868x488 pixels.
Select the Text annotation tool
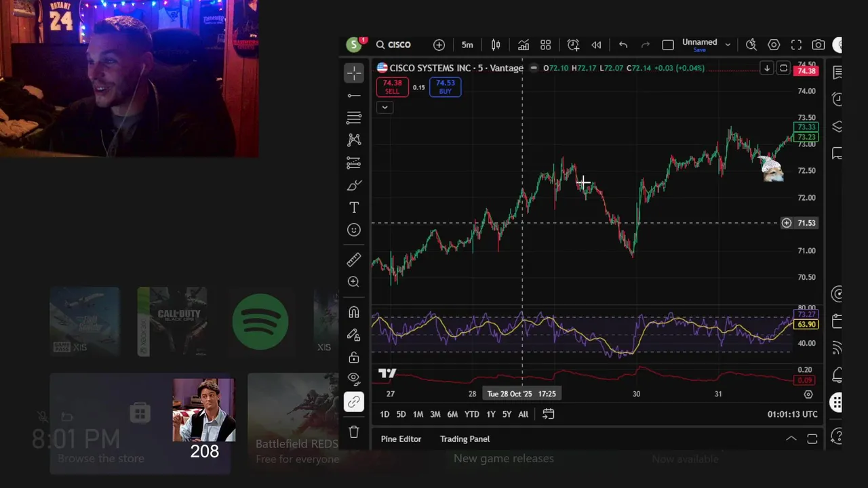point(354,207)
